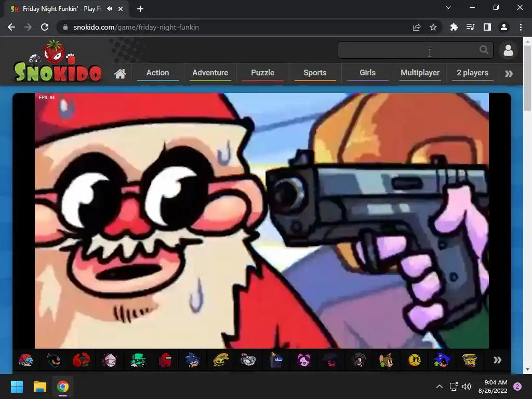Click the game cutscene canvas
This screenshot has width=532, height=399.
click(262, 220)
